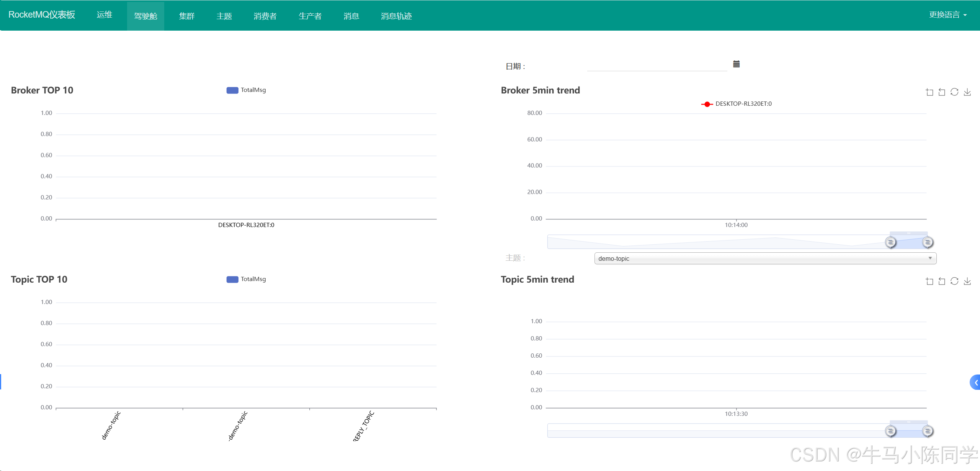The width and height of the screenshot is (980, 471).
Task: Open the 消息轨迹 tab
Action: tap(396, 16)
